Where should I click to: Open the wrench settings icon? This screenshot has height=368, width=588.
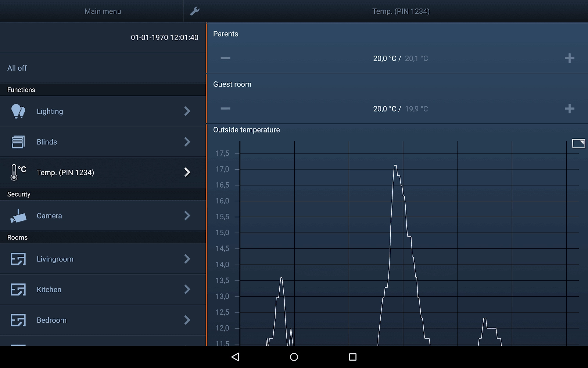(x=195, y=11)
